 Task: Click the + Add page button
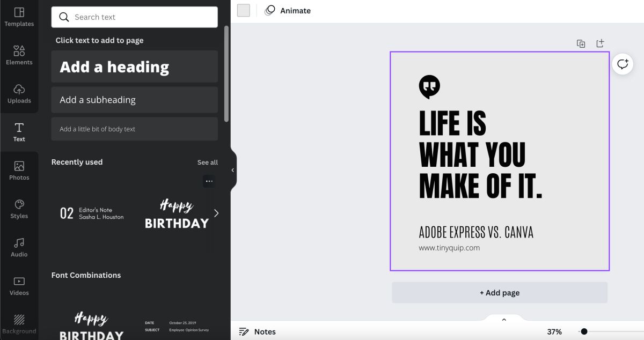click(500, 293)
